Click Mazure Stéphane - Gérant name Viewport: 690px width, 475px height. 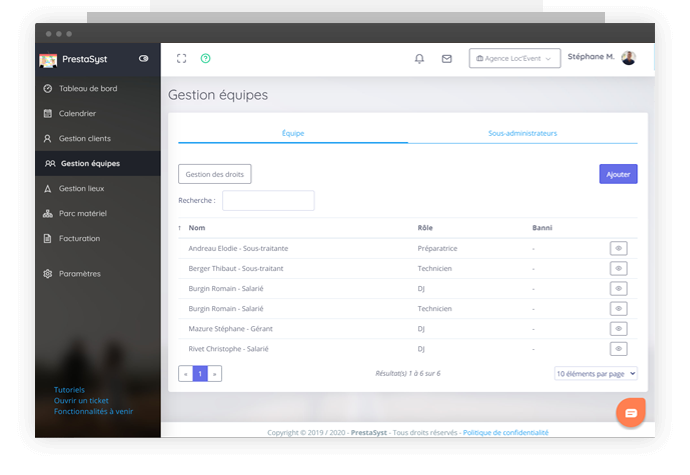tap(231, 329)
